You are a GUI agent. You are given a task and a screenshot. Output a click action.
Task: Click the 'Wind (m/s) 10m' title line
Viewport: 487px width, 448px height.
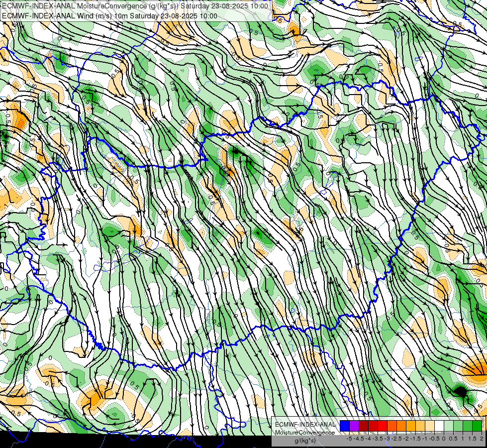[109, 16]
